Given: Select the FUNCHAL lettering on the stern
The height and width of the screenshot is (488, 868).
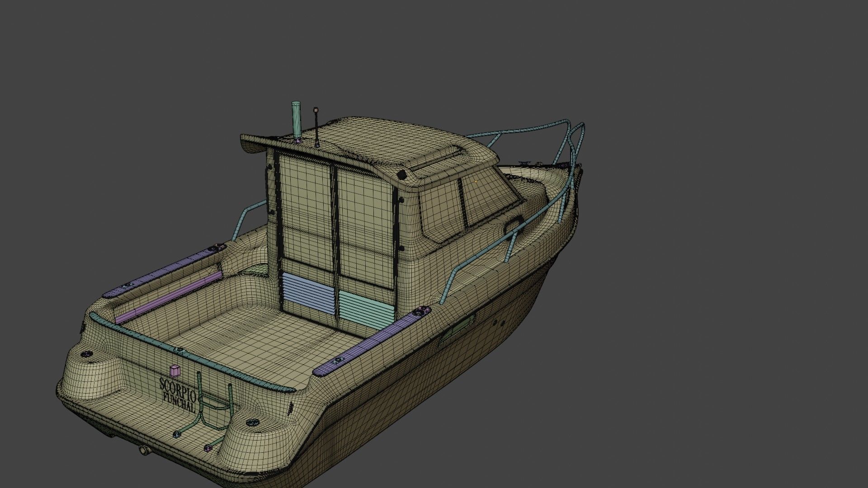Looking at the screenshot, I should click(x=179, y=403).
